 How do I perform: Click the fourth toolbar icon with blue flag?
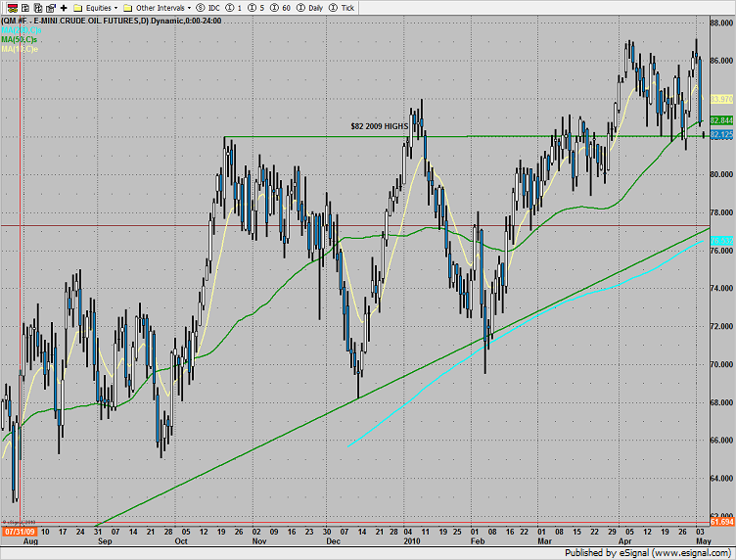point(51,8)
